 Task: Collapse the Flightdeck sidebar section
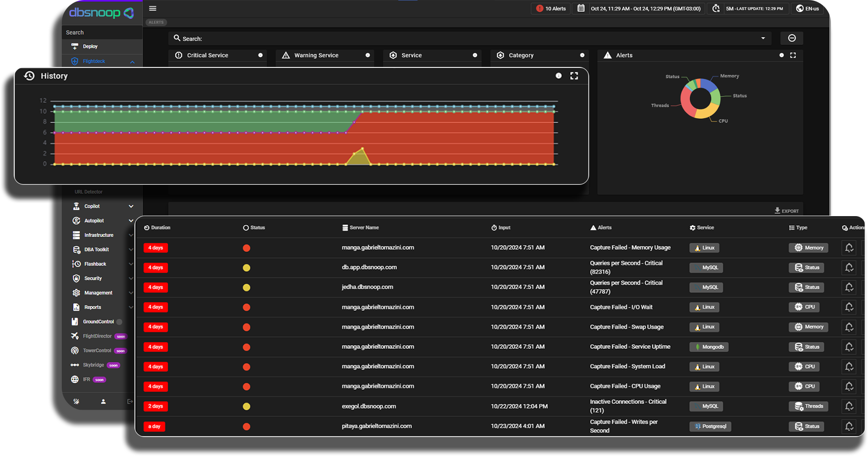[132, 62]
